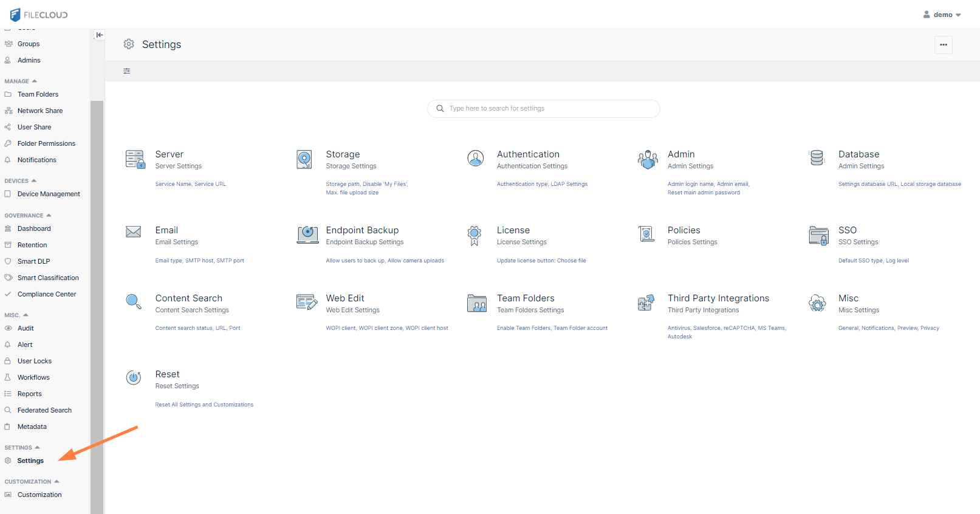Screen dimensions: 980x514
Task: Open the three-dots more options button
Action: [x=943, y=45]
